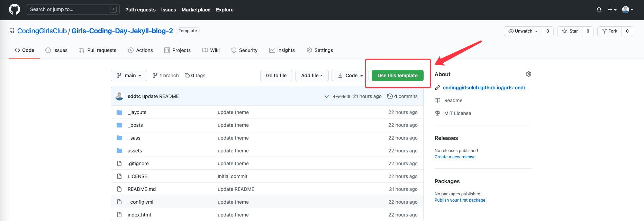Open the main branch selector dropdown
This screenshot has width=644, height=221.
pos(129,76)
